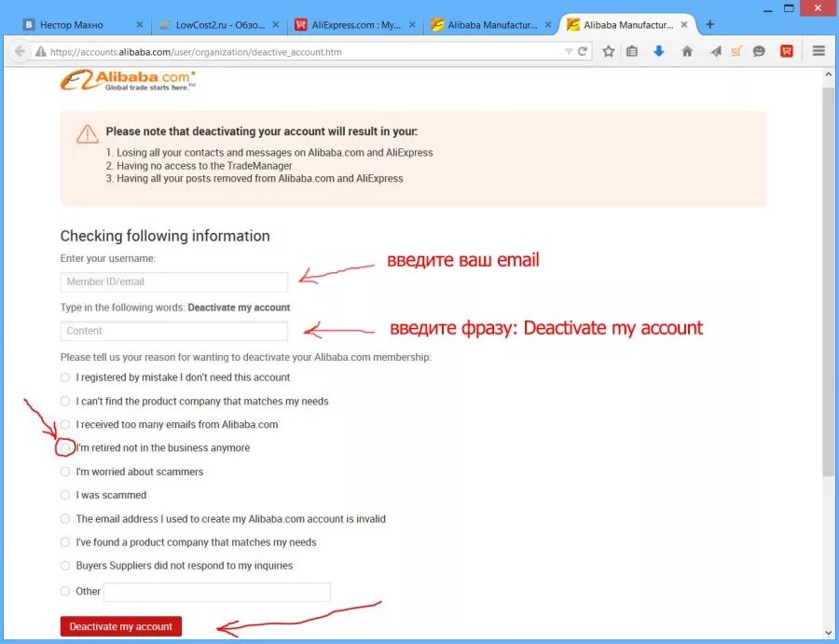Image resolution: width=839 pixels, height=644 pixels.
Task: Select 'I was scammed' radio option
Action: pos(65,495)
